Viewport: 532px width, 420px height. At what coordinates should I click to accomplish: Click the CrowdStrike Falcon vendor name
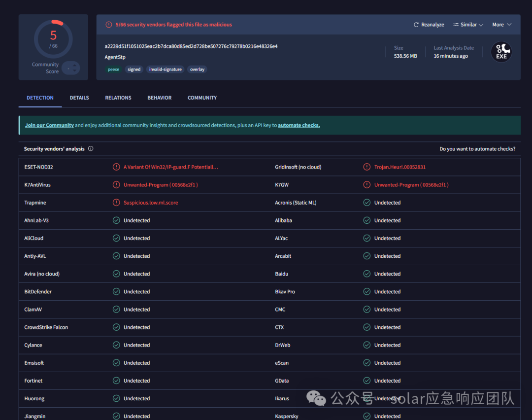point(46,327)
